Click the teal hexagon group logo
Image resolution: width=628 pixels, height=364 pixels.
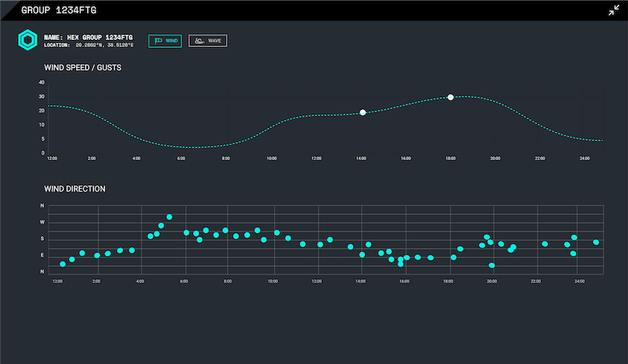[x=27, y=40]
